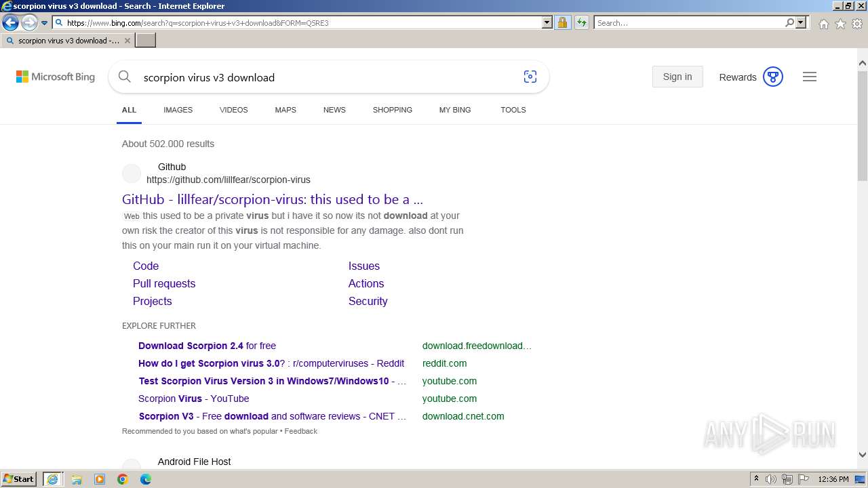Image resolution: width=868 pixels, height=488 pixels.
Task: Switch to the IMAGES tab
Action: 178,110
